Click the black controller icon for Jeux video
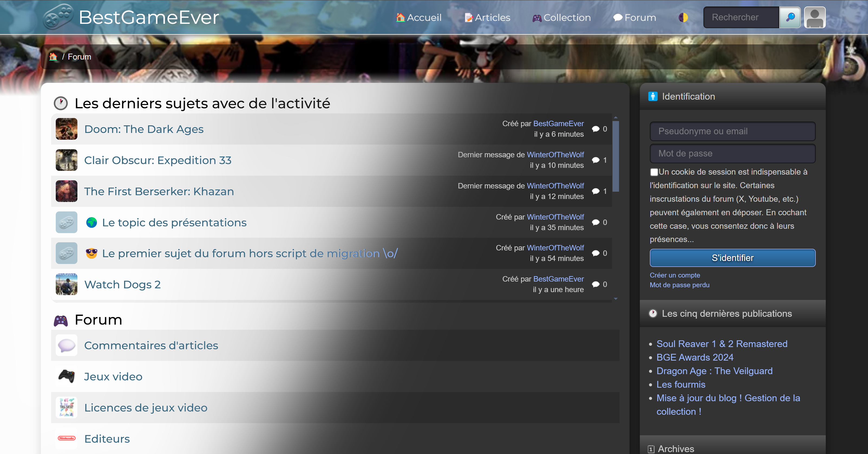 click(66, 376)
